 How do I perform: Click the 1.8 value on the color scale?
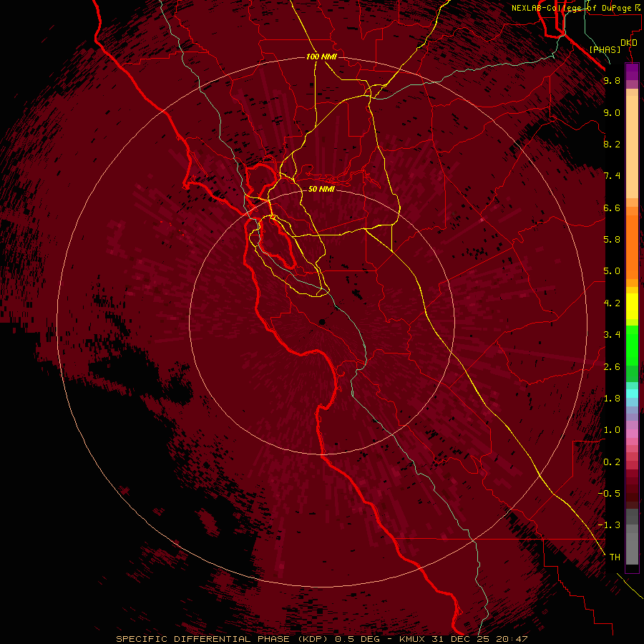click(x=612, y=399)
